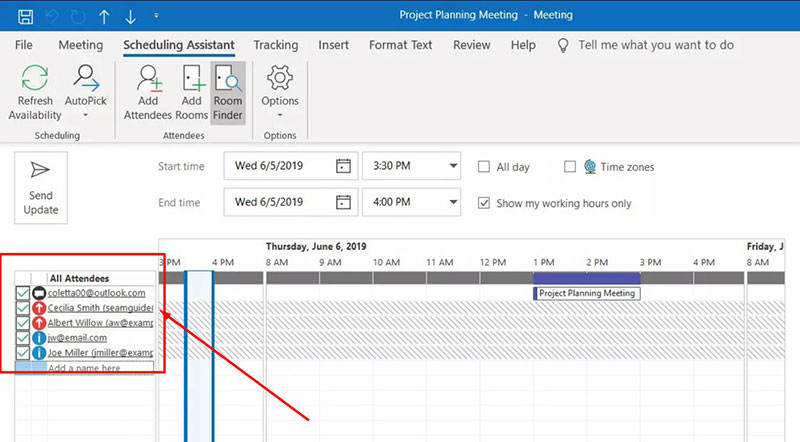Click the blue busy bar in All Attendees row
Viewport: 800px width, 442px height.
coord(587,278)
